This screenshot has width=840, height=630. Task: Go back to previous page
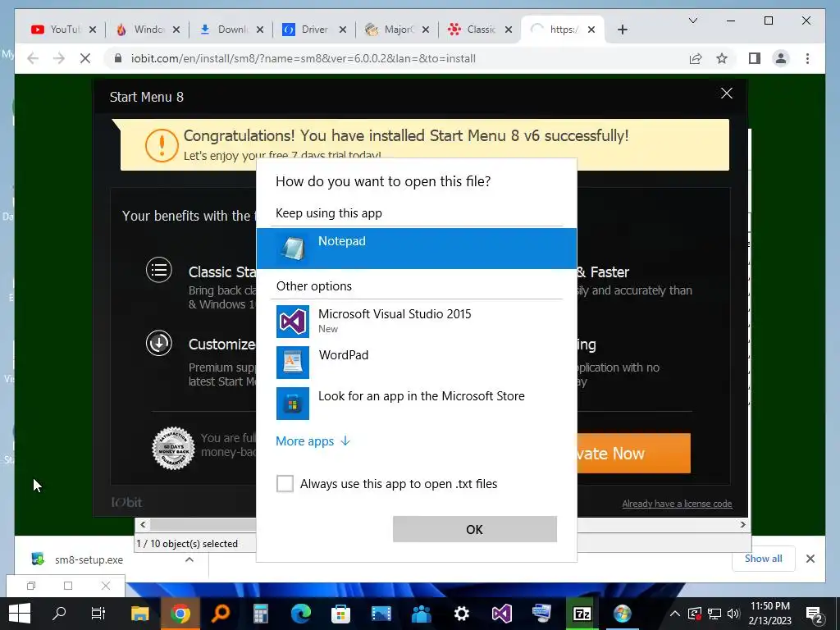(33, 58)
